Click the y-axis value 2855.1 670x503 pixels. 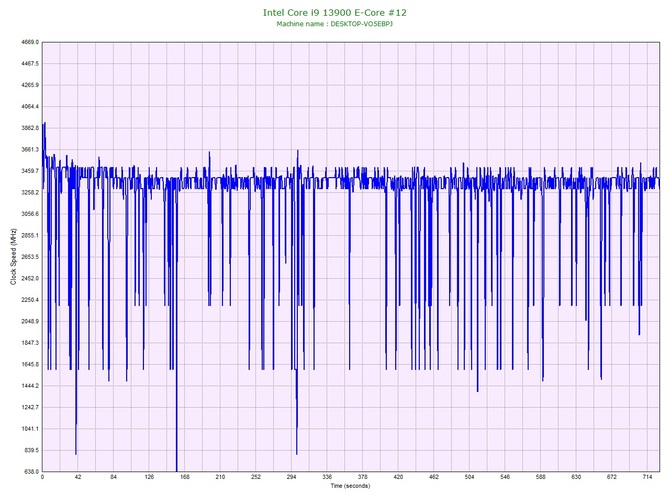tap(30, 235)
